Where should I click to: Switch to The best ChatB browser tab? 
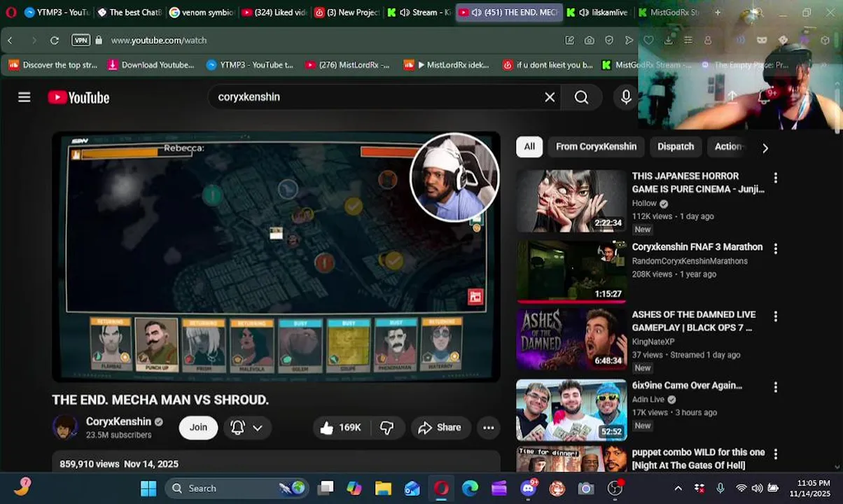(x=130, y=12)
